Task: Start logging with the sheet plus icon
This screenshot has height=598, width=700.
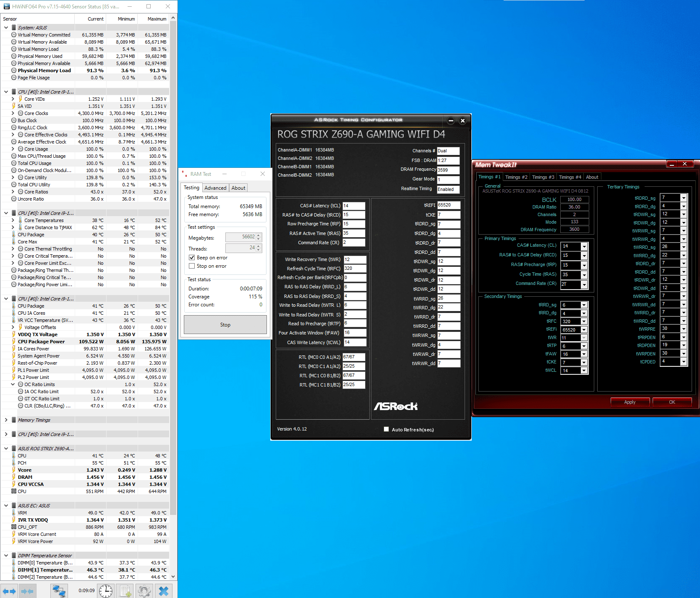Action: coord(125,591)
